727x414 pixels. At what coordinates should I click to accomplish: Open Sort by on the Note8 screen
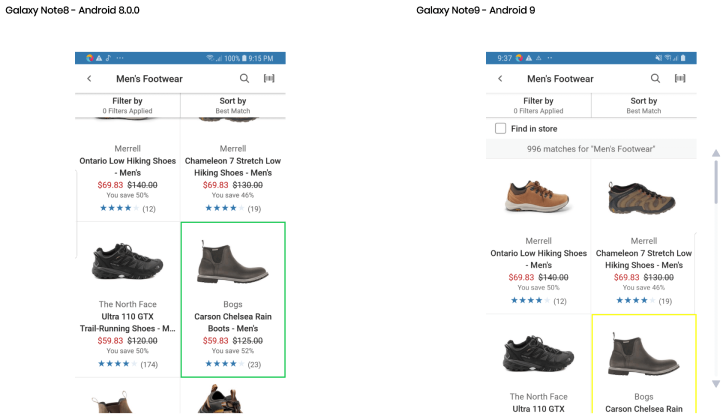(233, 105)
